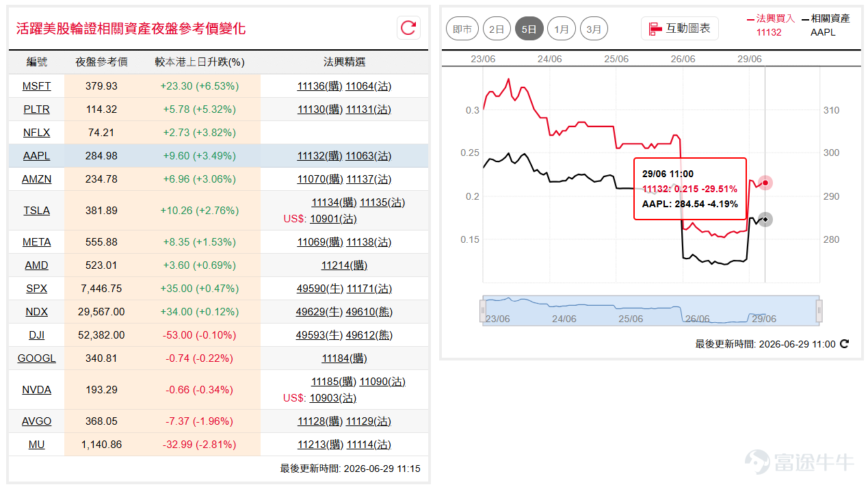Toggle the 法興買入 11132 legend series
The height and width of the screenshot is (487, 868).
770,25
